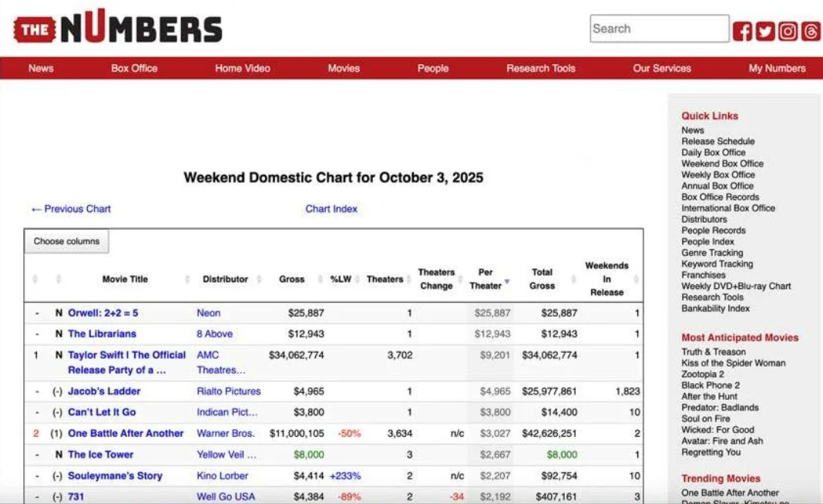Open the Well Go USA distributor page
This screenshot has width=823, height=504.
[x=226, y=496]
